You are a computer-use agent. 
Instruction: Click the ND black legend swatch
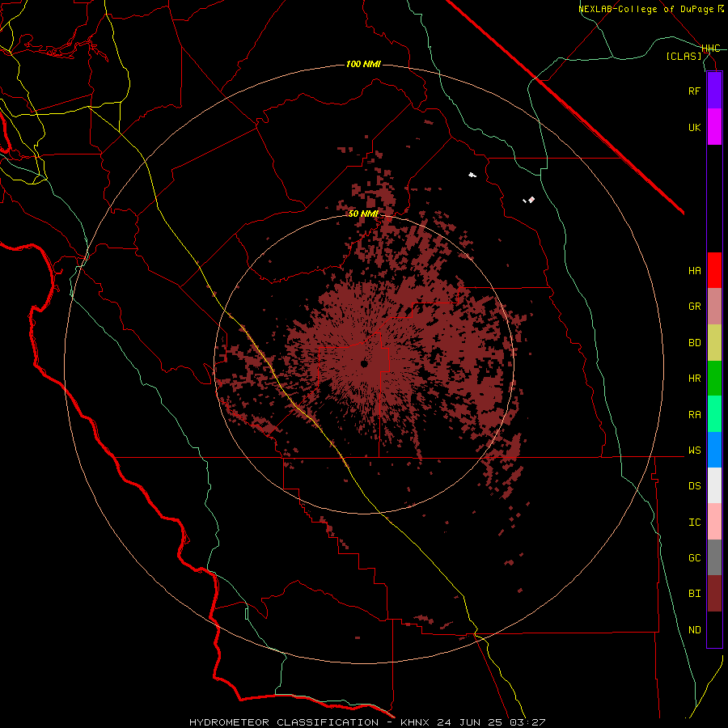coord(714,629)
